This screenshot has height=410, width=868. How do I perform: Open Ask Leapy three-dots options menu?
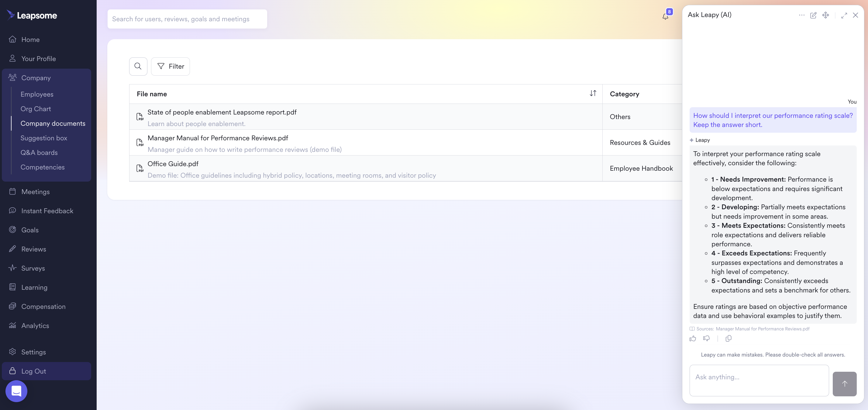(x=802, y=15)
